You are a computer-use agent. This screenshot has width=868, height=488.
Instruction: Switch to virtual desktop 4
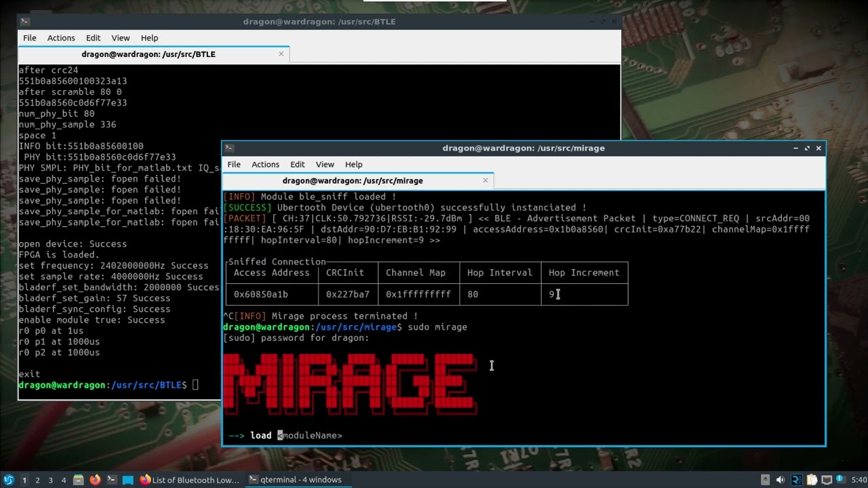64,480
